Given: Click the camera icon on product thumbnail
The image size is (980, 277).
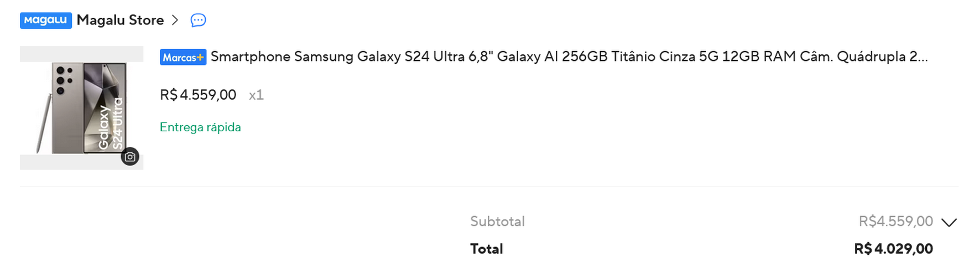Looking at the screenshot, I should pyautogui.click(x=130, y=157).
